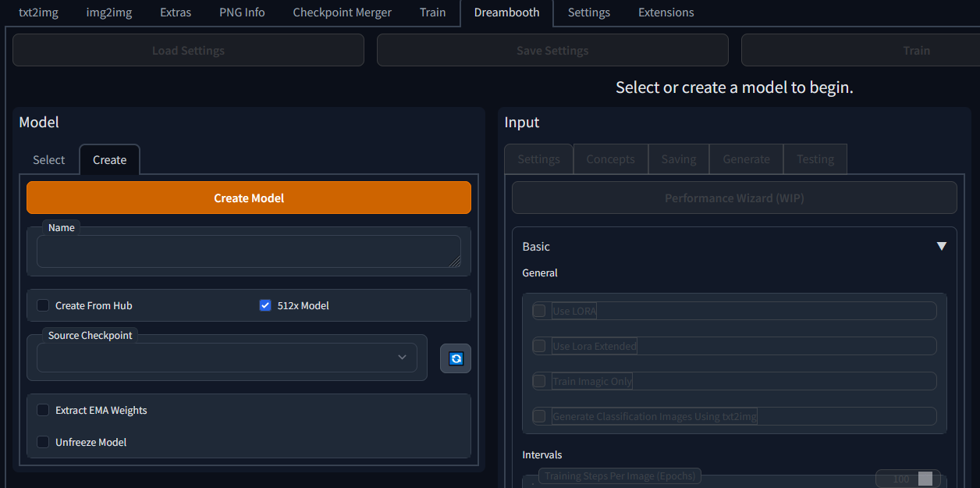980x488 pixels.
Task: Enable the Unfreeze Model checkbox
Action: click(43, 442)
